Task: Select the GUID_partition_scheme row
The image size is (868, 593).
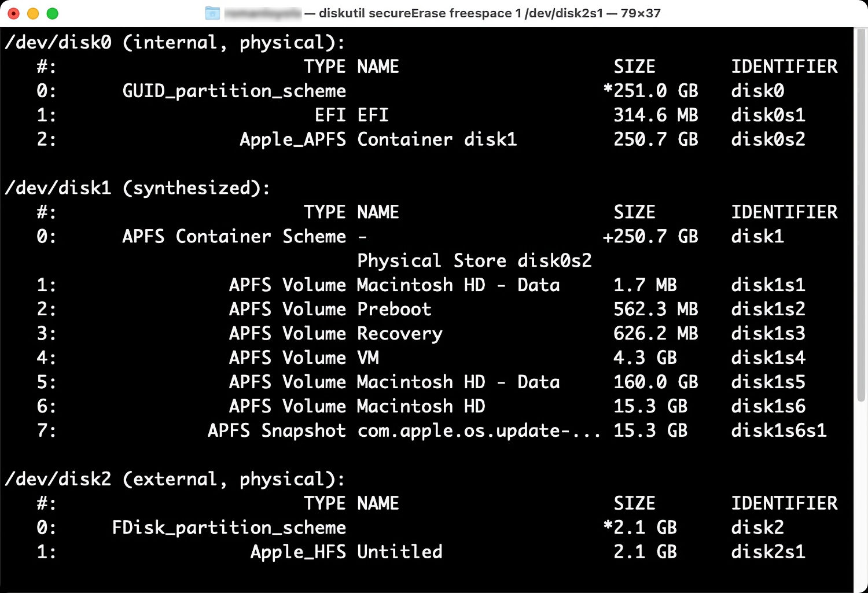Action: [x=234, y=90]
